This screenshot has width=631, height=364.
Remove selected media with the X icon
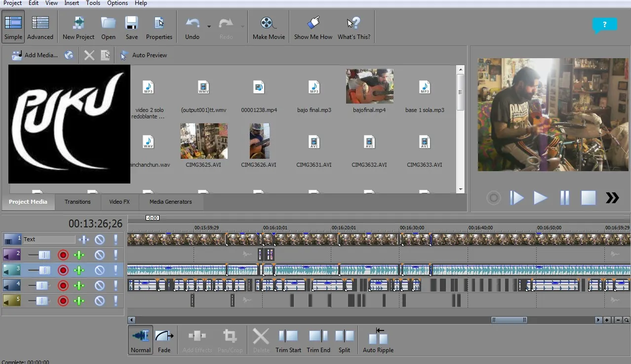click(x=89, y=55)
